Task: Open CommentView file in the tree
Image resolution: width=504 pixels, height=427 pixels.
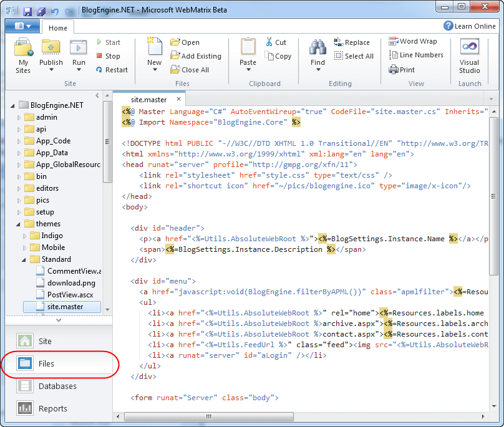Action: (x=69, y=271)
